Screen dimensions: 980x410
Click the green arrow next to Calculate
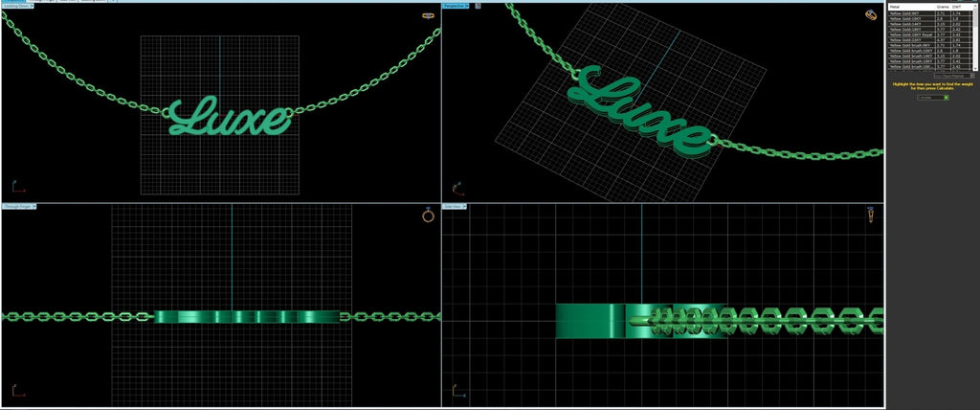pyautogui.click(x=946, y=97)
